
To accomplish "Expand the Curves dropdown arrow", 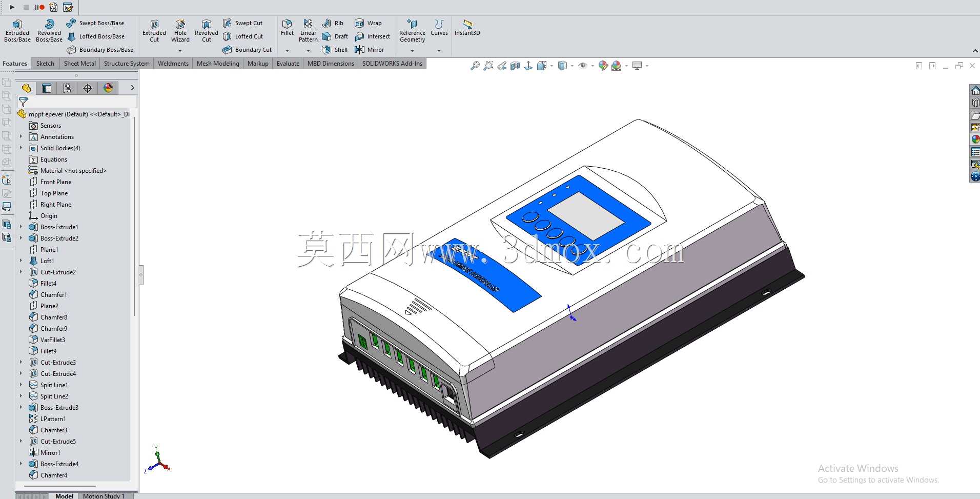I will tap(439, 51).
